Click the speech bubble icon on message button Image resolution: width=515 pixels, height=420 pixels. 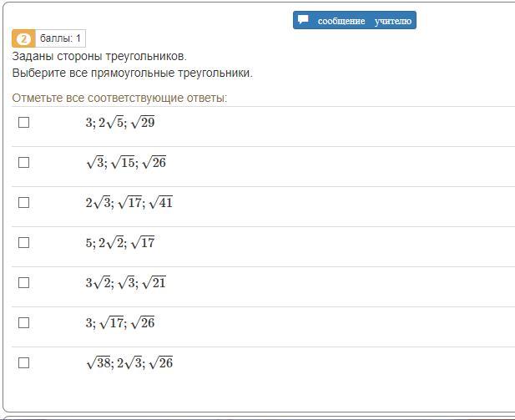coord(304,20)
